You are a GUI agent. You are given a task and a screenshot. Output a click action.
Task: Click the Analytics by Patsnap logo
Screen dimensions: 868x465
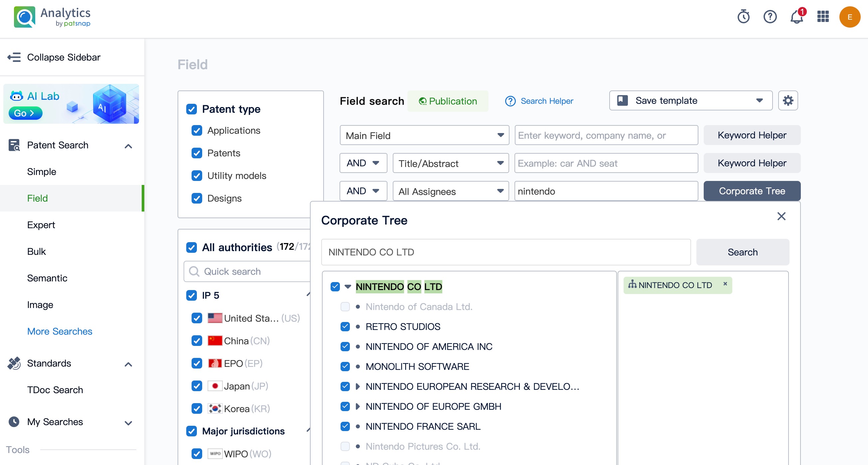[x=52, y=17]
